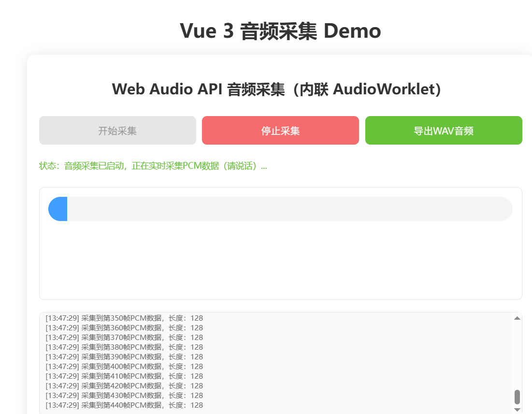This screenshot has width=532, height=414.
Task: Click the Web Audio API 音频采集 heading
Action: point(277,89)
